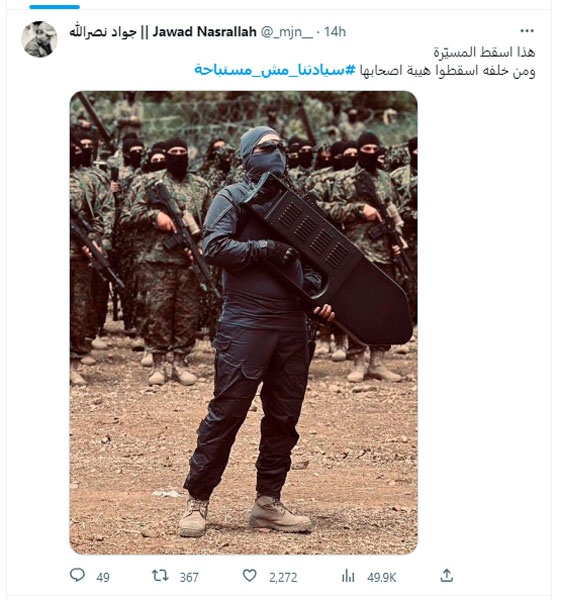
Task: Open the @_mjn__ handle link
Action: coord(287,32)
